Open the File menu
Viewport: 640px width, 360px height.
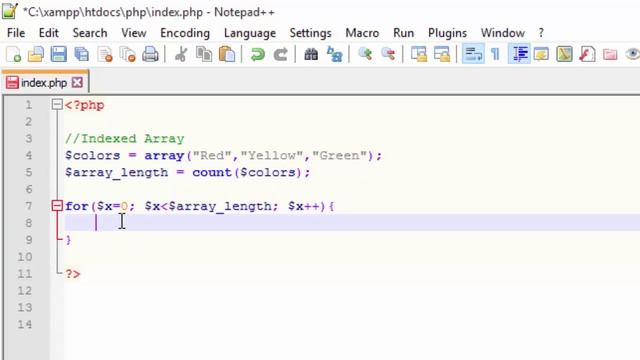tap(16, 33)
